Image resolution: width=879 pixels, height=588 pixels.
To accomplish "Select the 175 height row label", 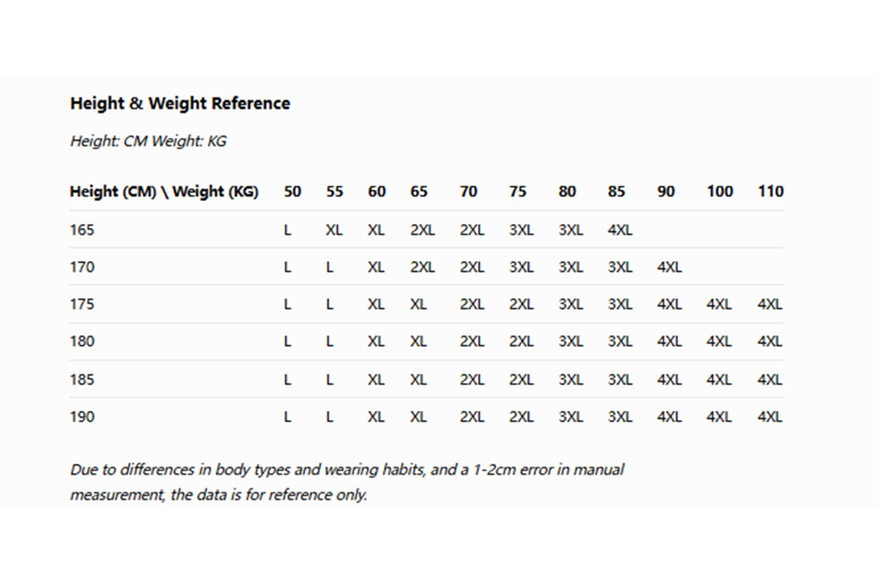I will coord(82,305).
